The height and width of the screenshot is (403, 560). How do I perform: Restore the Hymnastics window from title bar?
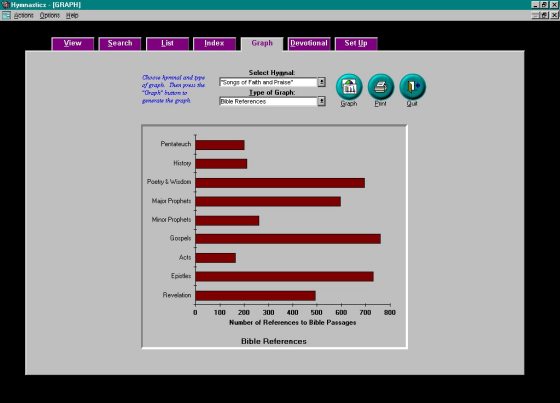[544, 5]
